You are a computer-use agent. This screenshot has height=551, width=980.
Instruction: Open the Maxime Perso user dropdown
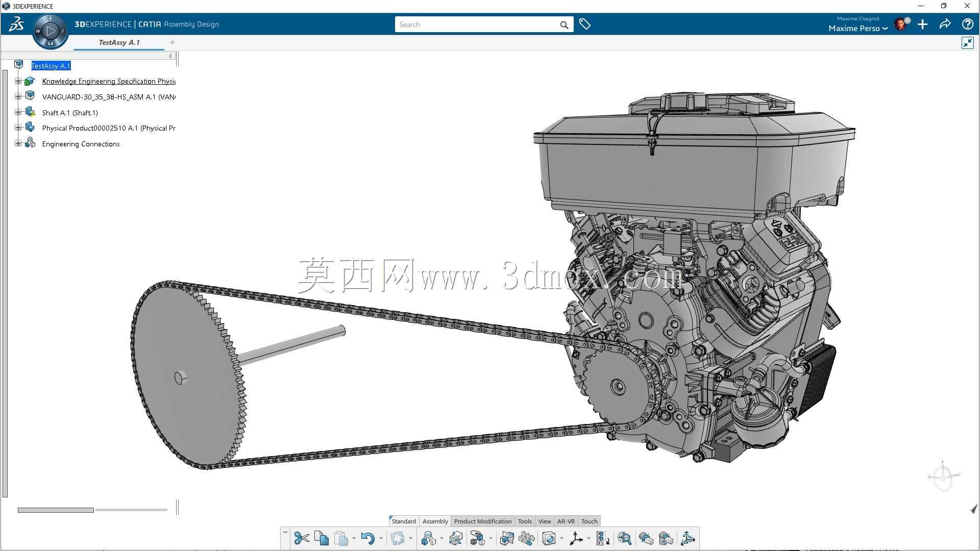coord(857,29)
